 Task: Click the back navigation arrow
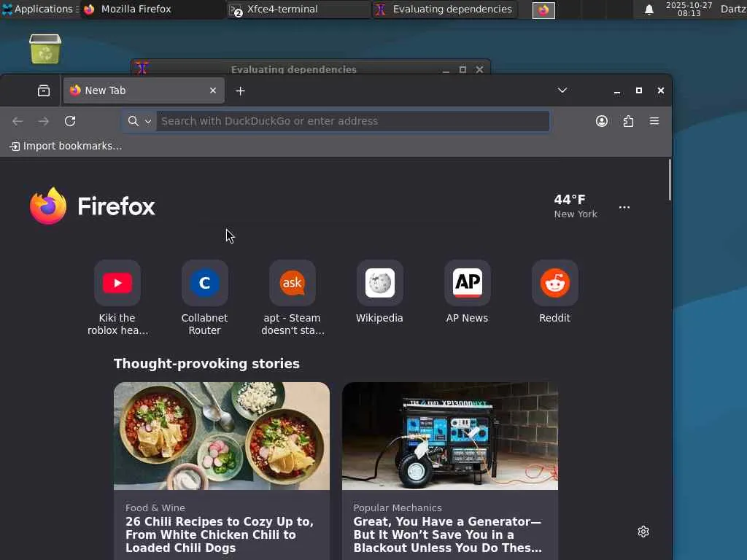click(18, 121)
